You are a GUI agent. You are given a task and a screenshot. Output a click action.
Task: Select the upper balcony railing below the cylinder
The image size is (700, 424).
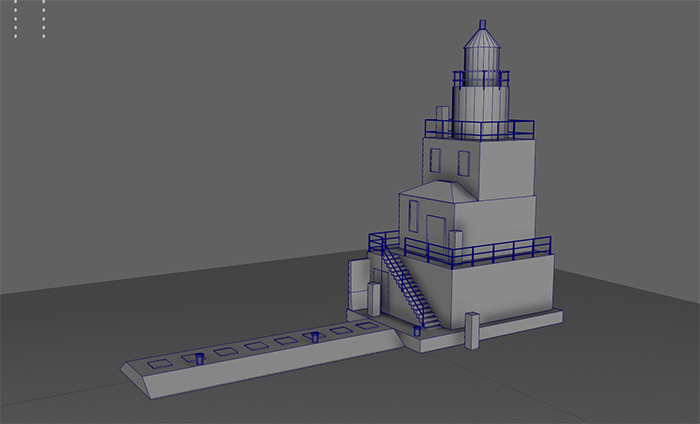[478, 129]
